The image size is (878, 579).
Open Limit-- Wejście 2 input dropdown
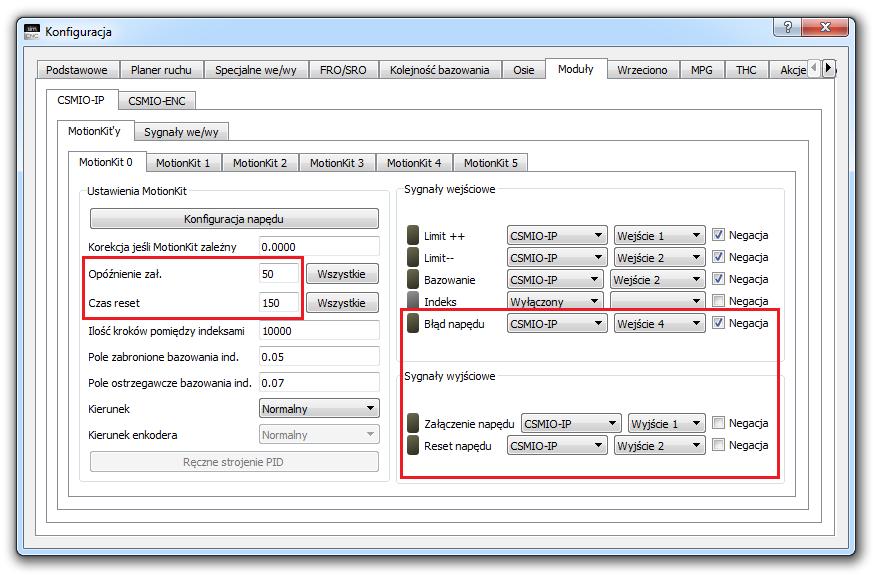tap(659, 258)
